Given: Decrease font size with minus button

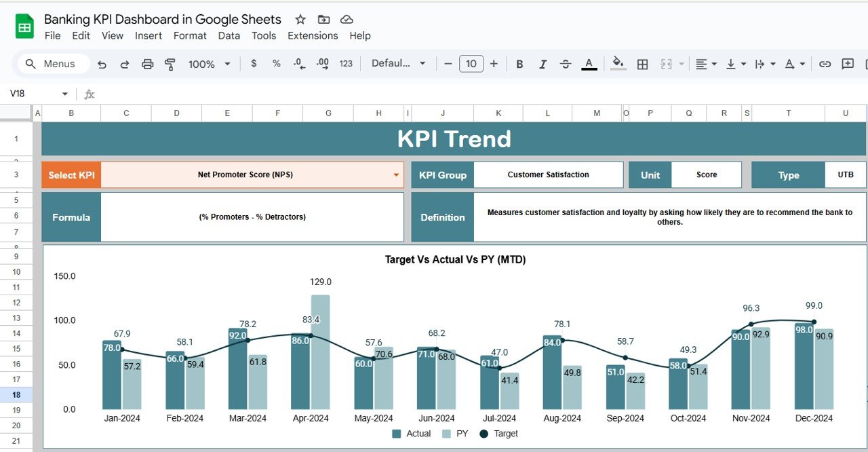Looking at the screenshot, I should 448,64.
